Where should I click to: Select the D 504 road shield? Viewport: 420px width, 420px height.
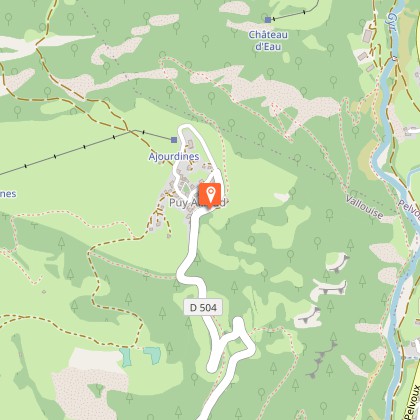click(203, 307)
